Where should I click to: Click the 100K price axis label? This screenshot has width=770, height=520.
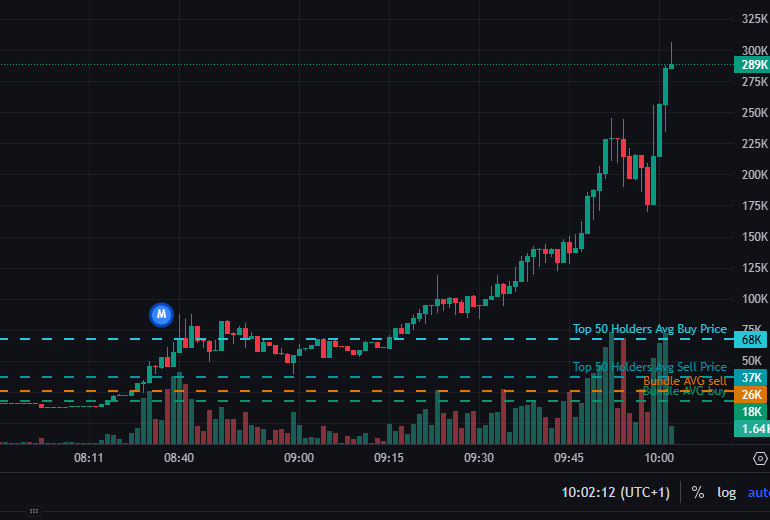click(755, 299)
